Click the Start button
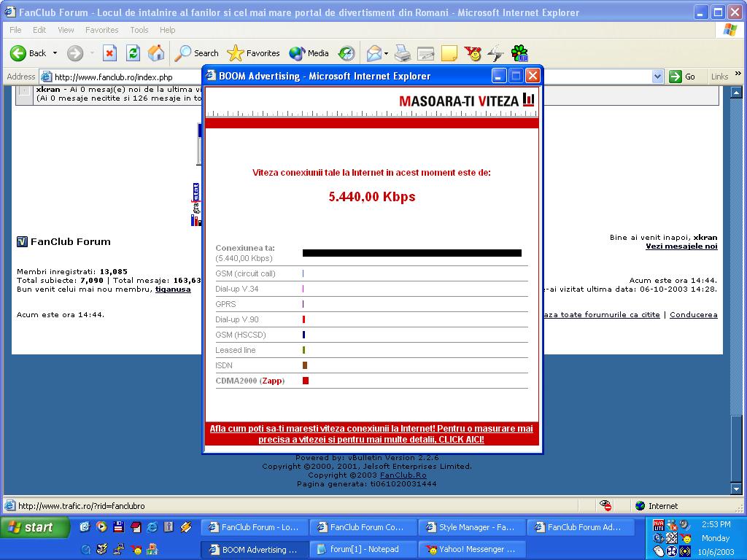This screenshot has width=747, height=560. coord(34,527)
